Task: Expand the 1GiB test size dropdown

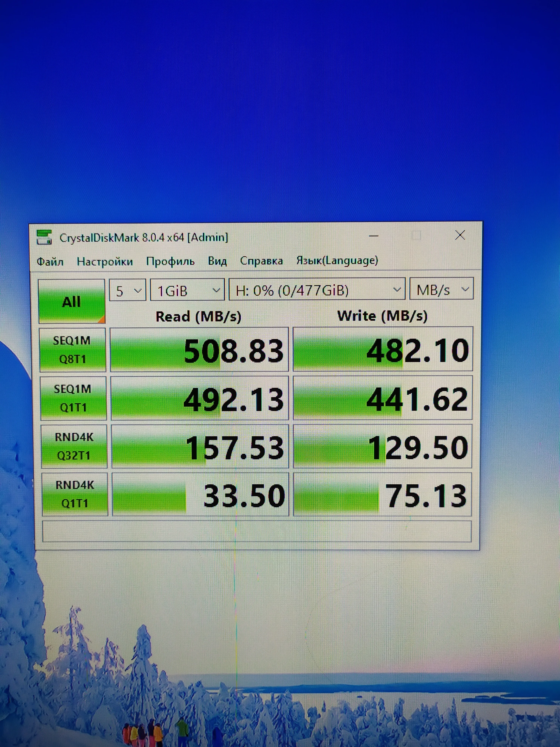Action: pos(187,290)
